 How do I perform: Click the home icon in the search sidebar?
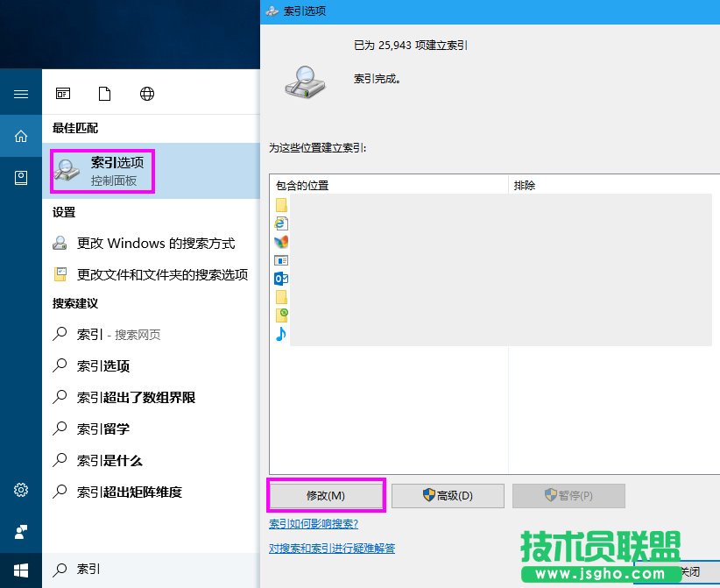pos(20,136)
